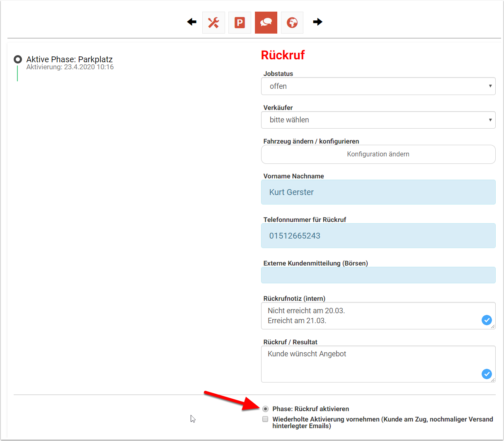Click the Externe Kundenmitteilung (Börsen) field
504x441 pixels.
point(378,275)
